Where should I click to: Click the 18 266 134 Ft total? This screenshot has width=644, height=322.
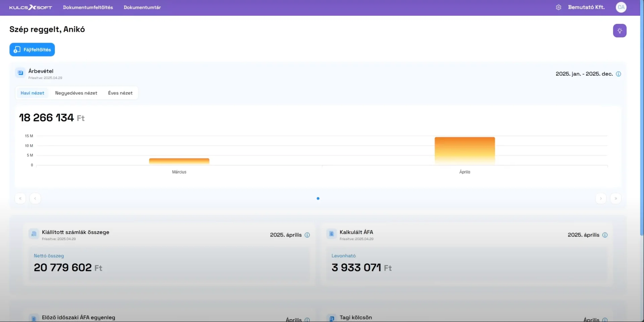(52, 118)
